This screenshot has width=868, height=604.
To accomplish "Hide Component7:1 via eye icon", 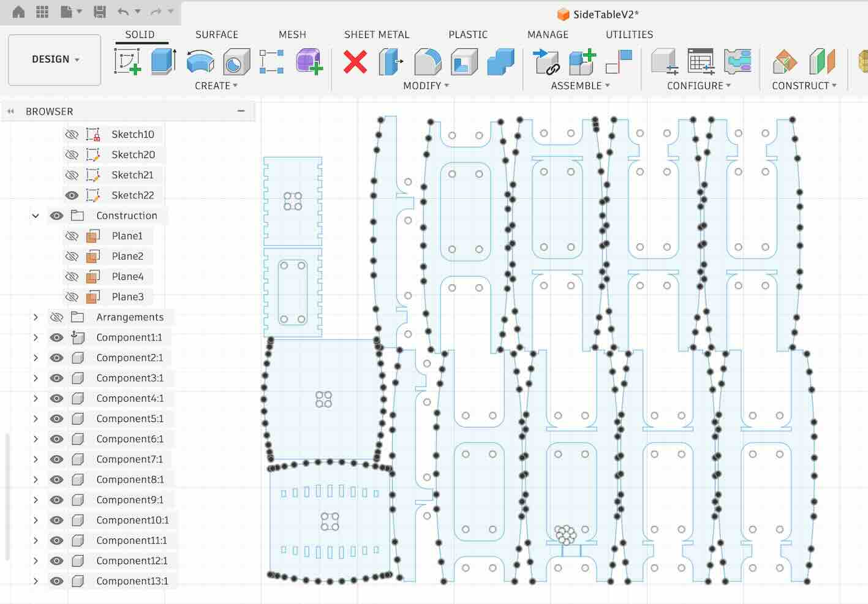I will (56, 459).
